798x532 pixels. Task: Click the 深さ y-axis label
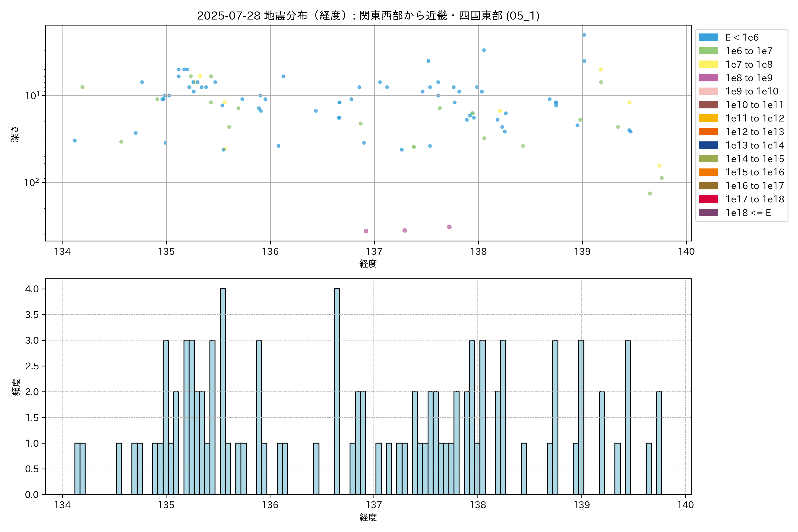15,134
